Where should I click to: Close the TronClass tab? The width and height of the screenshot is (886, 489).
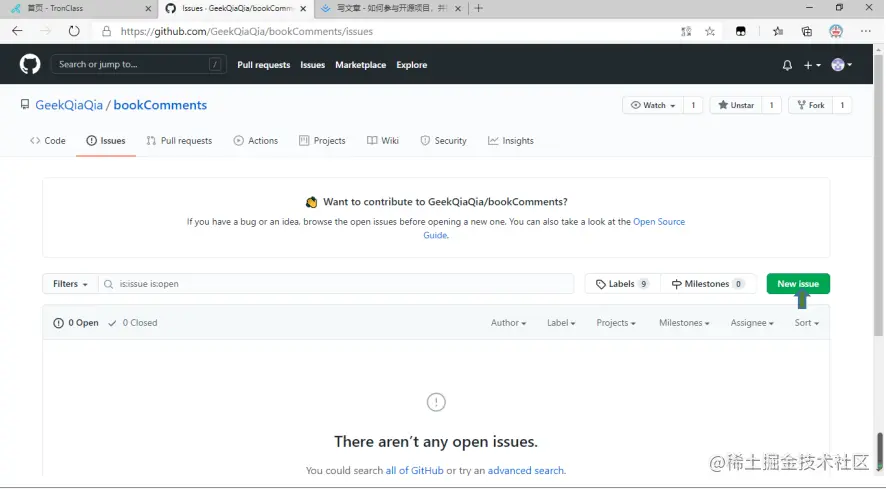pos(148,8)
